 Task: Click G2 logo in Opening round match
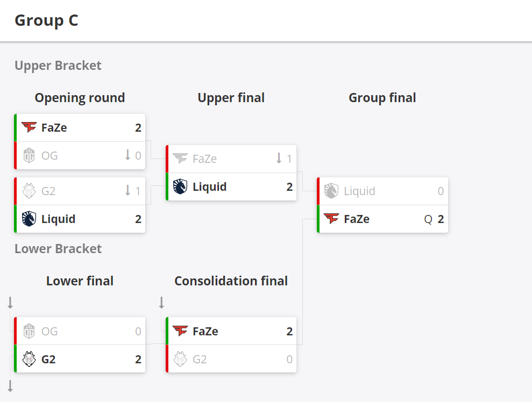coord(29,191)
